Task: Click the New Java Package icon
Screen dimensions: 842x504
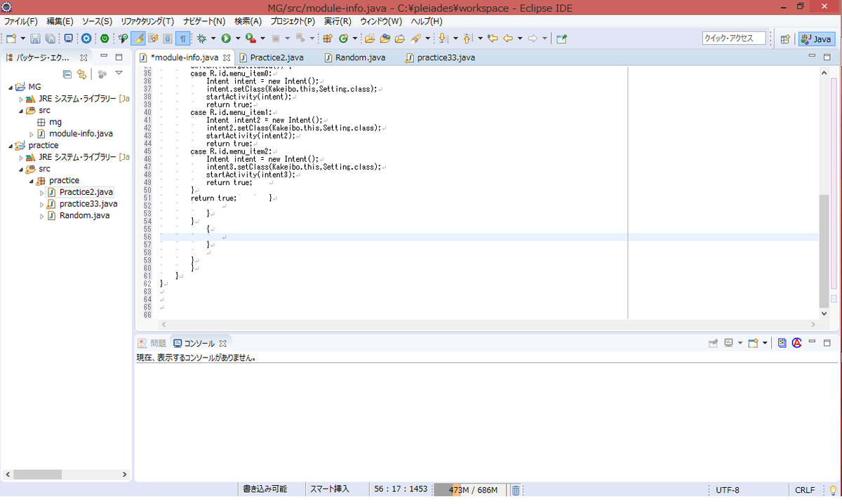Action: click(x=328, y=39)
